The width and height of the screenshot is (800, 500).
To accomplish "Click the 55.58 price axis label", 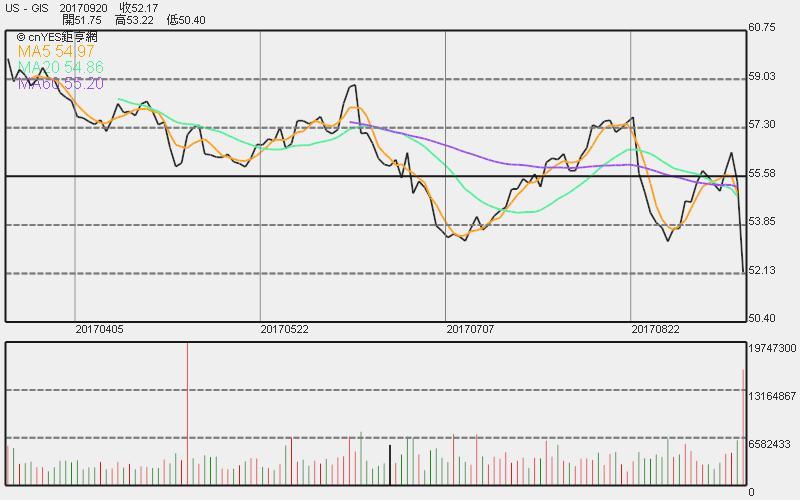I will point(762,173).
